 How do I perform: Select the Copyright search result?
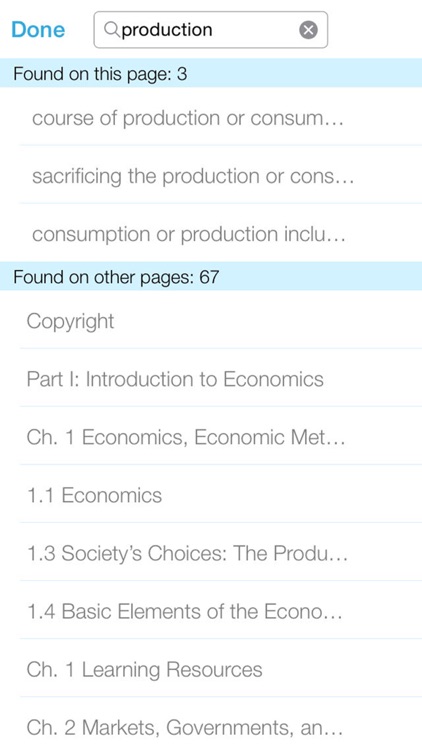[221, 320]
